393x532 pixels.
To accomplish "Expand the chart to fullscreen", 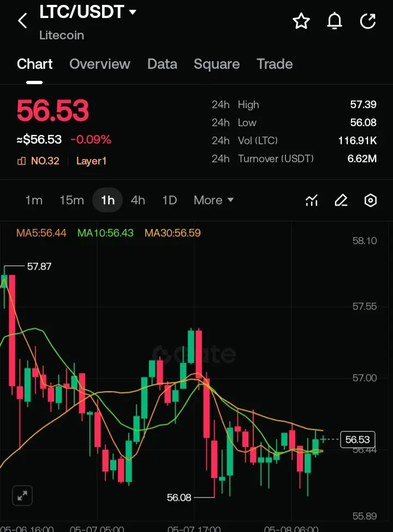I will 22,496.
